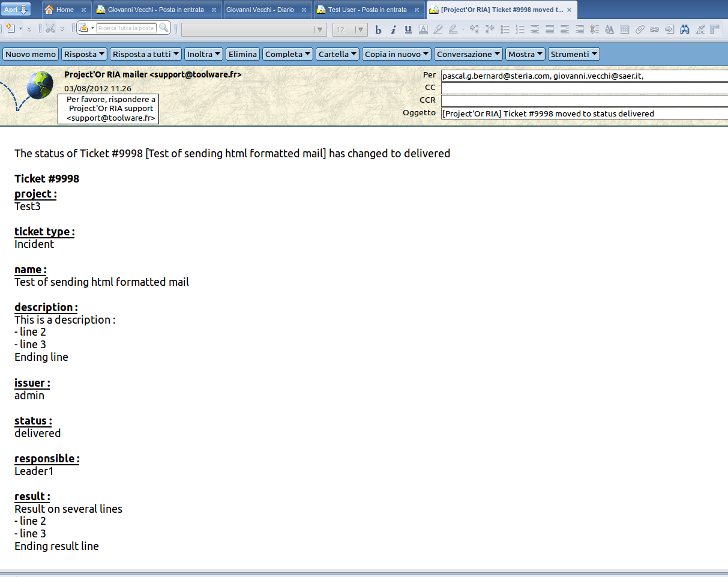The image size is (728, 577).
Task: Click the Nuovo memo button
Action: click(31, 54)
